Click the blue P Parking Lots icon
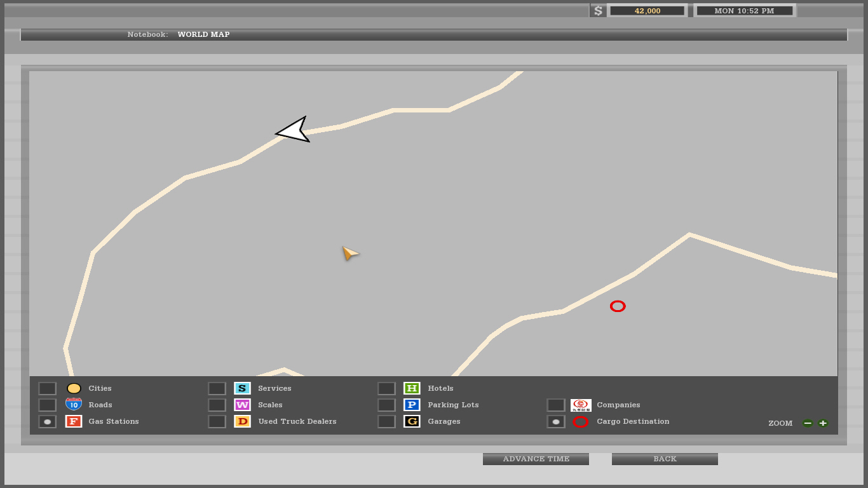The width and height of the screenshot is (868, 488). 412,405
